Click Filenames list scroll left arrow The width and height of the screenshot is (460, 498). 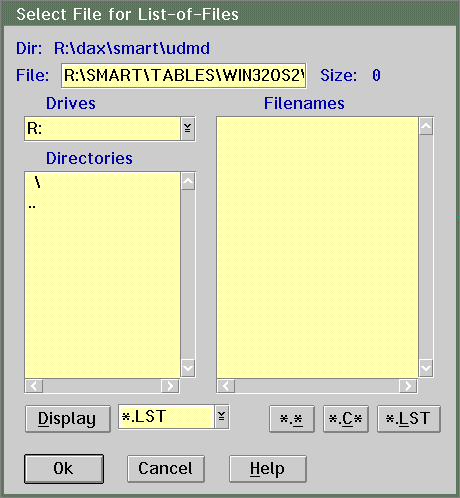pos(226,386)
